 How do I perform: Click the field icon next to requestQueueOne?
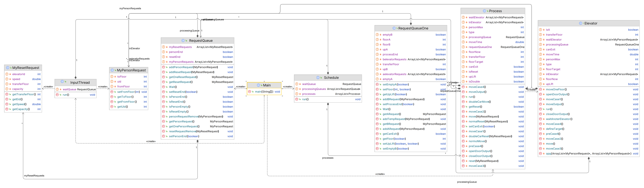pyautogui.click(x=463, y=47)
